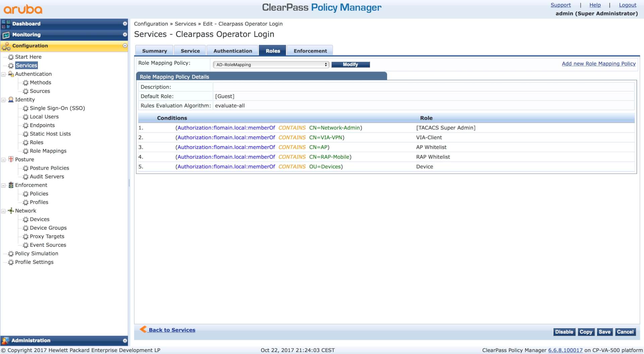Image resolution: width=644 pixels, height=354 pixels.
Task: Switch to the Authentication tab
Action: (232, 51)
